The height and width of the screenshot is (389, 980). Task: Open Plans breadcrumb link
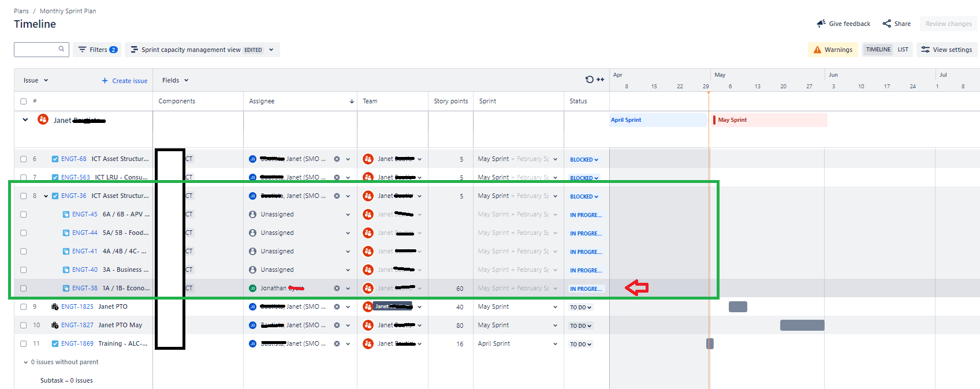click(x=21, y=11)
